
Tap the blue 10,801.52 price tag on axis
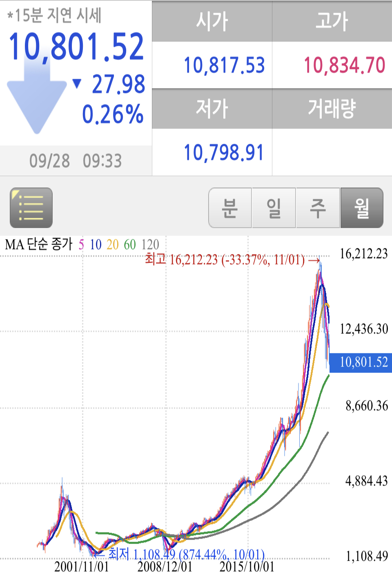pyautogui.click(x=361, y=362)
